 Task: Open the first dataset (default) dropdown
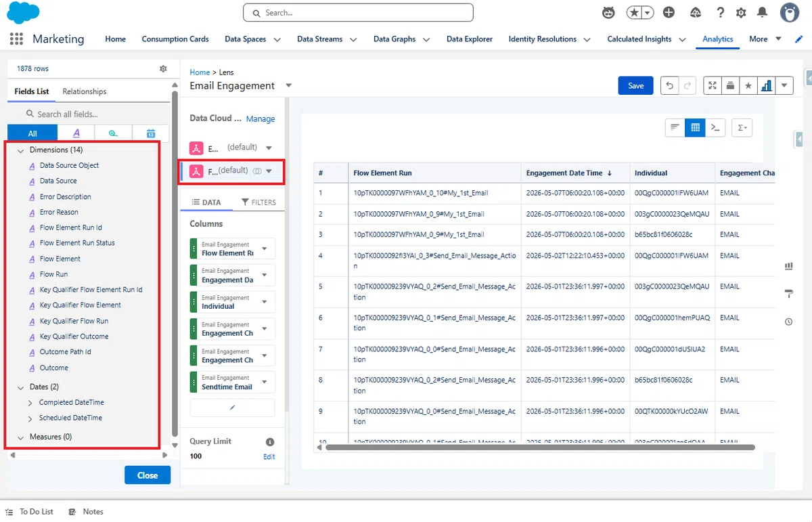tap(269, 148)
